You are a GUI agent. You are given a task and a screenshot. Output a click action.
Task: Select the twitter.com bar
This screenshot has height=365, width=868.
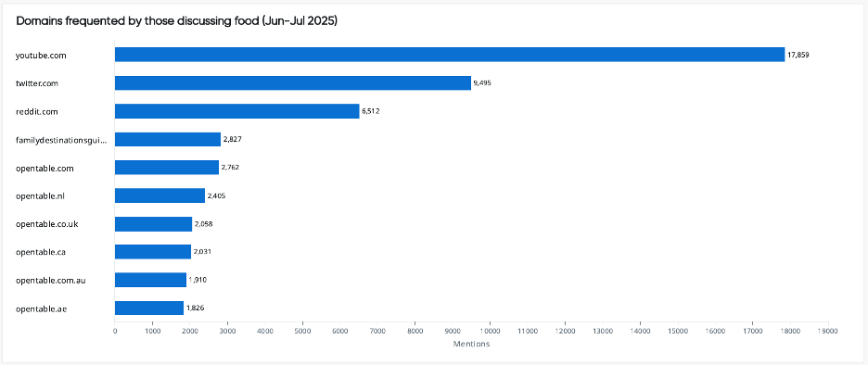pos(293,83)
